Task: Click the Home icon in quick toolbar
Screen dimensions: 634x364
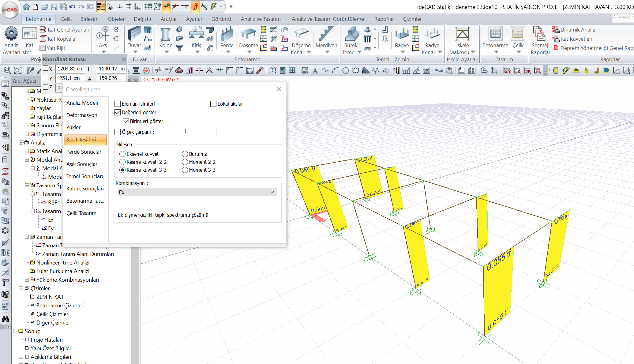Action: pos(26,6)
